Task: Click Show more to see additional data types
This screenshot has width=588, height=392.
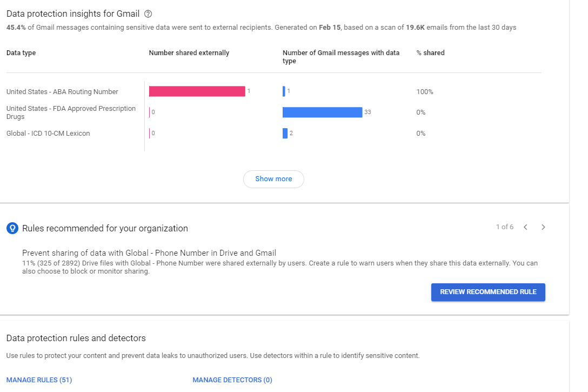Action: pos(273,179)
